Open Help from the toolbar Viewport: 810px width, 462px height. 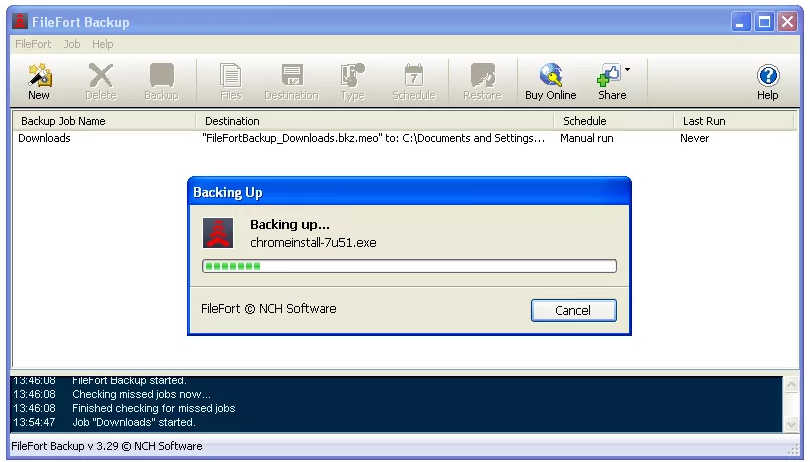(768, 82)
